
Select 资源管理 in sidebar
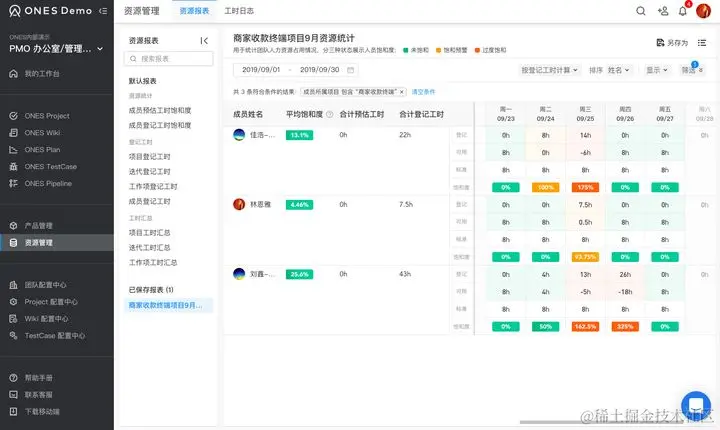[x=56, y=243]
